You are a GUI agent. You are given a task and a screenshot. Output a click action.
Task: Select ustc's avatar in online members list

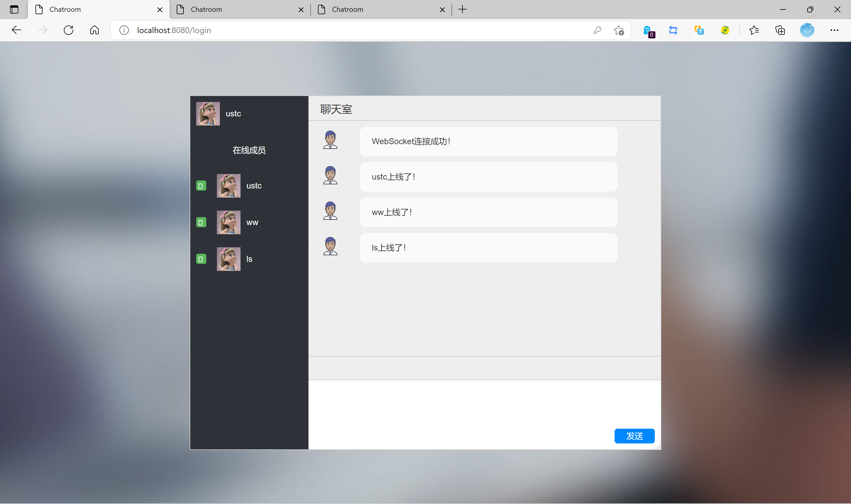(x=228, y=186)
